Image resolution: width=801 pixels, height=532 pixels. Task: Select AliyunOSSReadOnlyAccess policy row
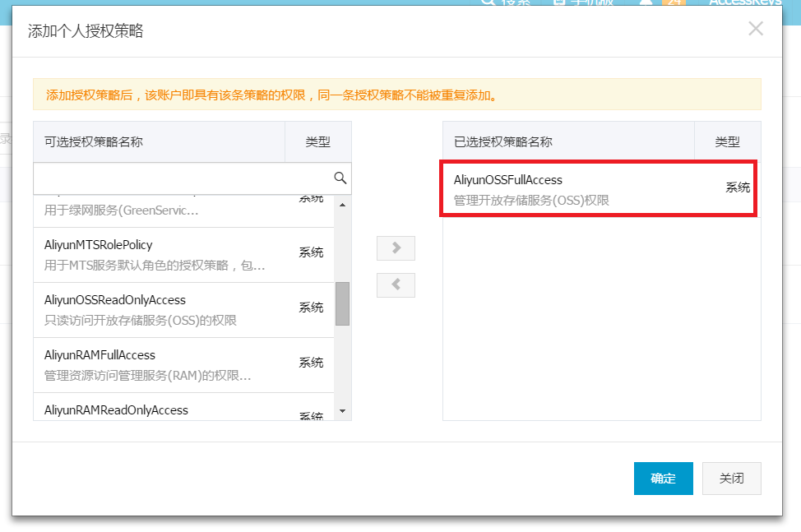point(184,310)
